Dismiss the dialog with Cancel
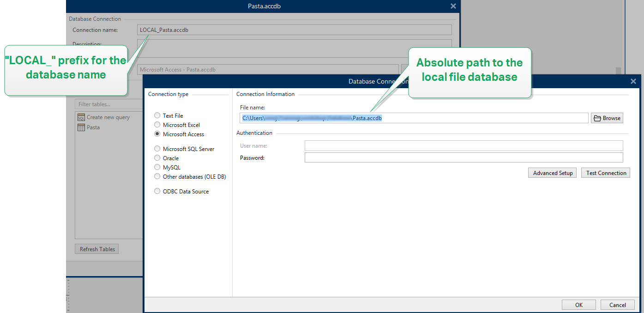644x313 pixels. click(x=617, y=305)
